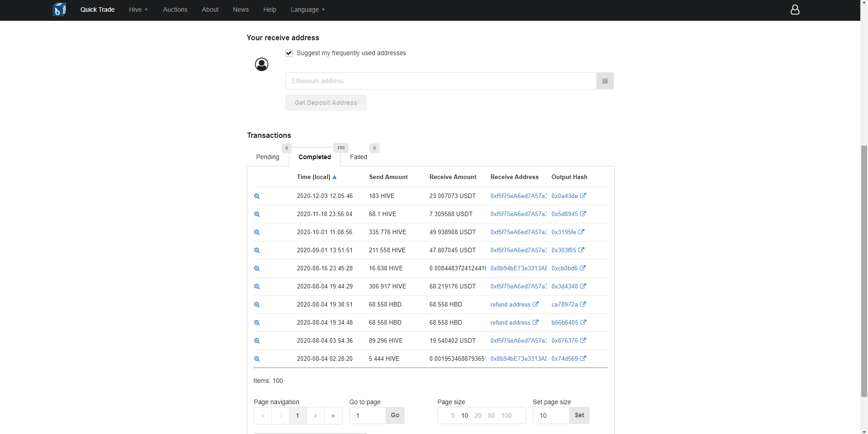Sort by the Time (local) column header
Screen dimensions: 868x434
coord(317,177)
